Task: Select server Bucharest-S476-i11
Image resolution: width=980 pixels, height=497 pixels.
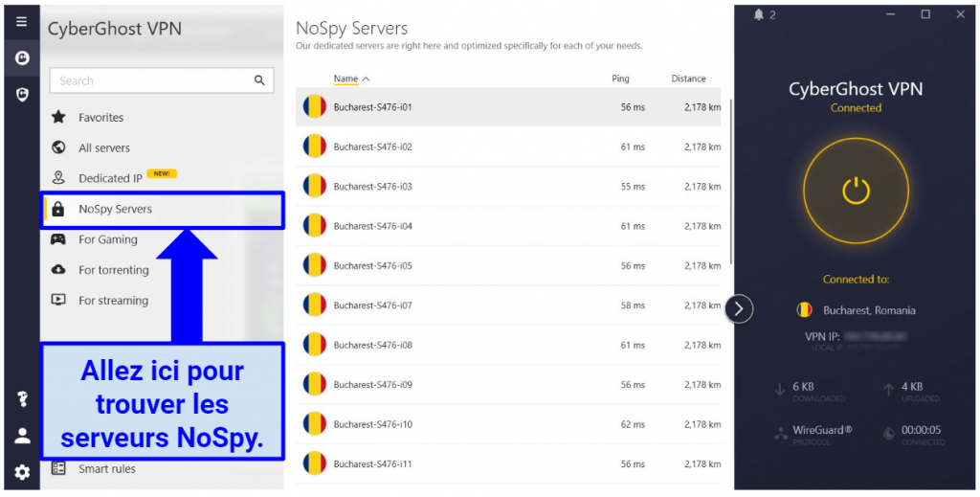Action: [508, 463]
